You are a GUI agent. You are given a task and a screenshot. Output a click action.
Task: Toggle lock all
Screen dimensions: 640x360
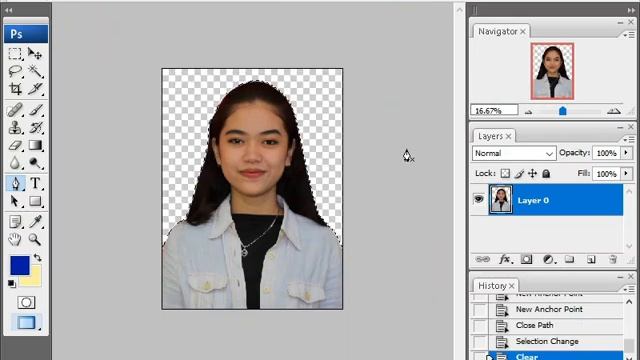coord(546,173)
